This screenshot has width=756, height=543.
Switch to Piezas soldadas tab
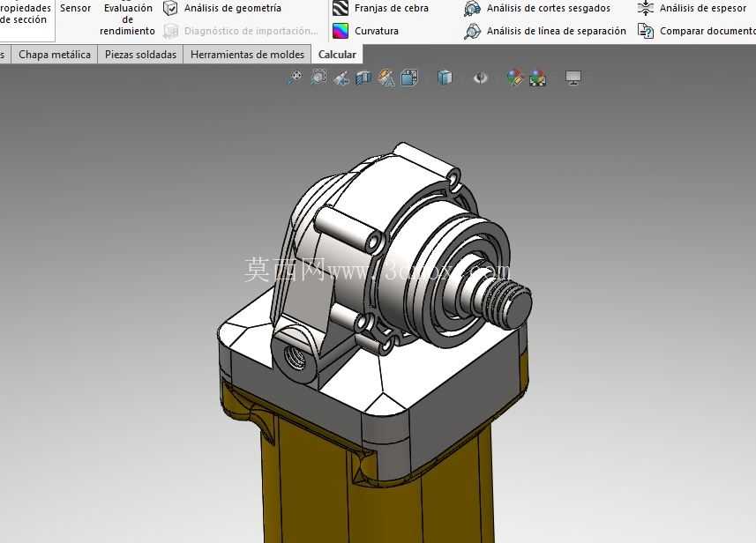coord(140,55)
